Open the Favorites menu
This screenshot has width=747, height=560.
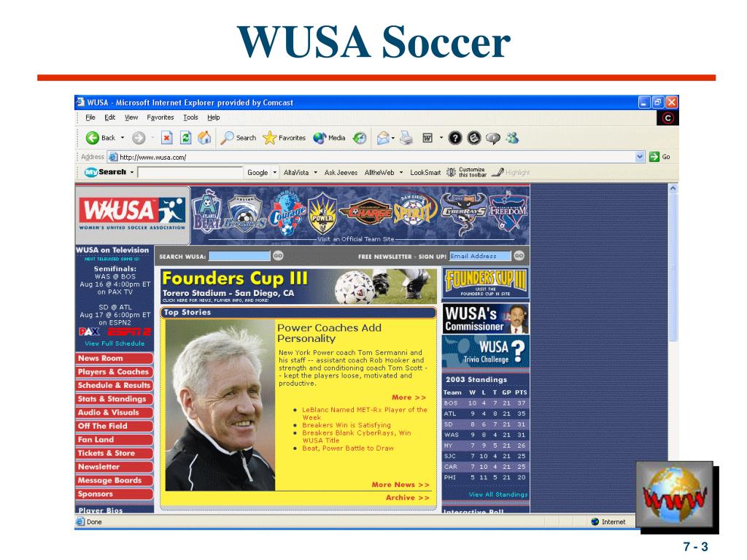coord(160,117)
